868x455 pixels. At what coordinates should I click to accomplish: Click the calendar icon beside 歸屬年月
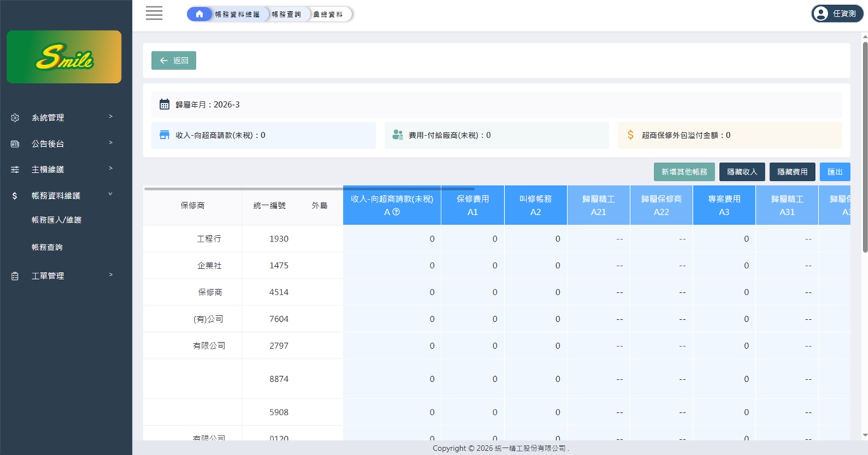coord(165,105)
